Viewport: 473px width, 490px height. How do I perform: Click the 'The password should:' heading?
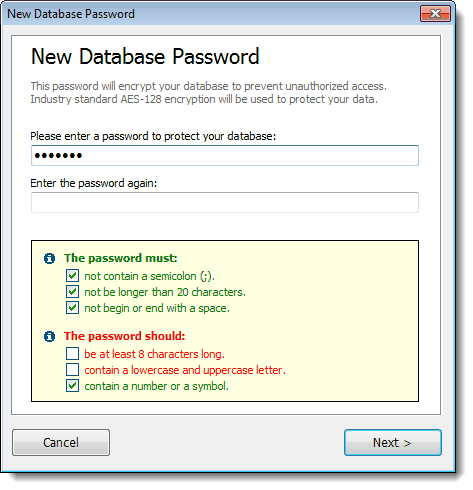124,336
